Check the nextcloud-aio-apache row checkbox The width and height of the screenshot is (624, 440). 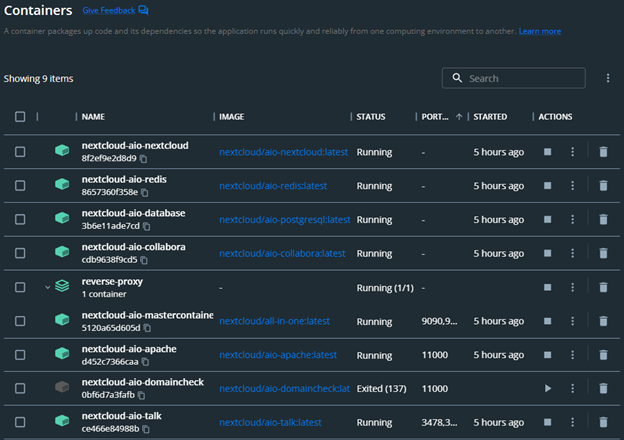tap(20, 354)
